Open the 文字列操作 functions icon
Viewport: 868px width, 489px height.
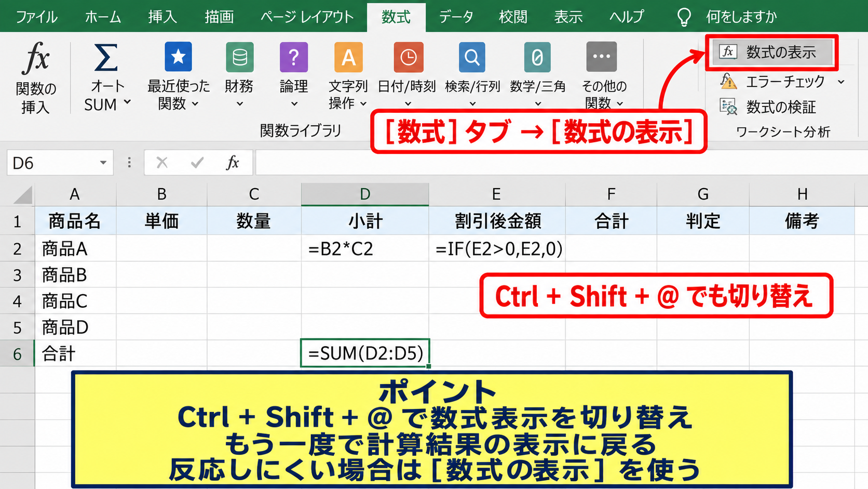click(348, 57)
